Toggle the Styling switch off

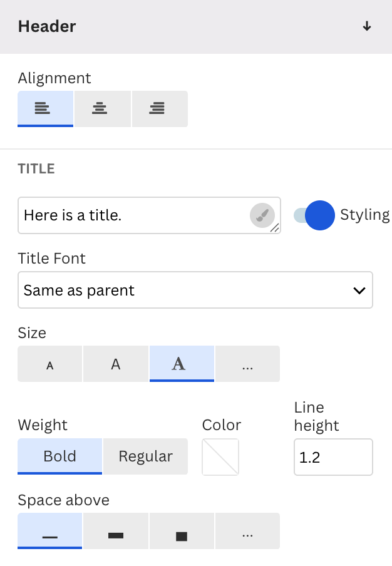(315, 215)
